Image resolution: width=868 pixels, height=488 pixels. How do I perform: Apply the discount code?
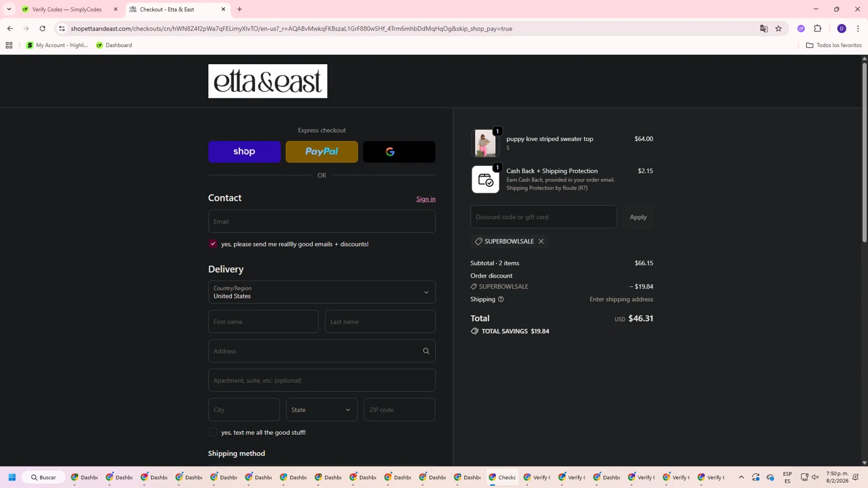tap(638, 217)
